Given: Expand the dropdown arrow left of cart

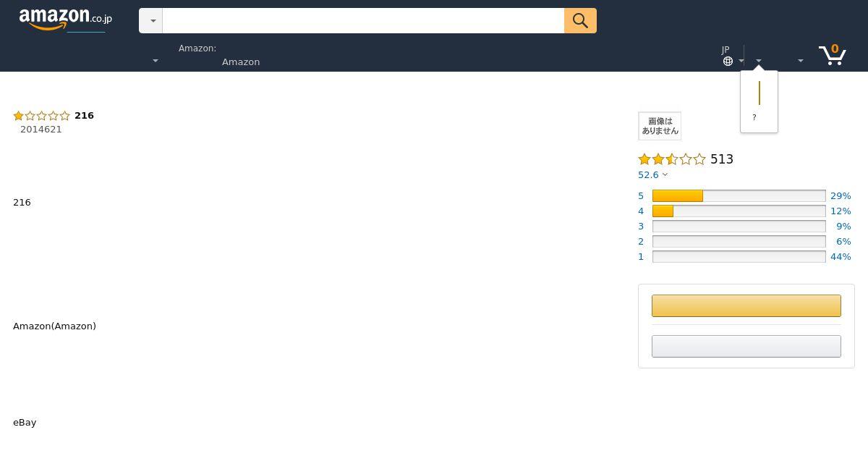Looking at the screenshot, I should [x=800, y=62].
